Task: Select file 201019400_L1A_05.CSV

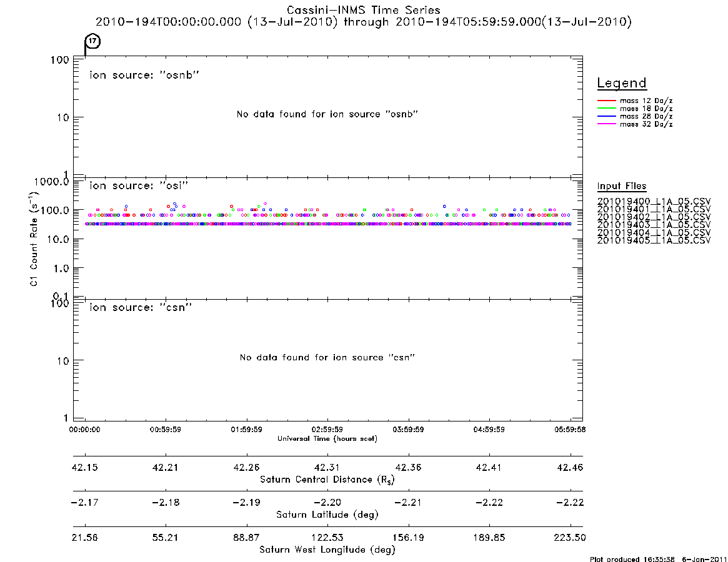Action: point(654,202)
